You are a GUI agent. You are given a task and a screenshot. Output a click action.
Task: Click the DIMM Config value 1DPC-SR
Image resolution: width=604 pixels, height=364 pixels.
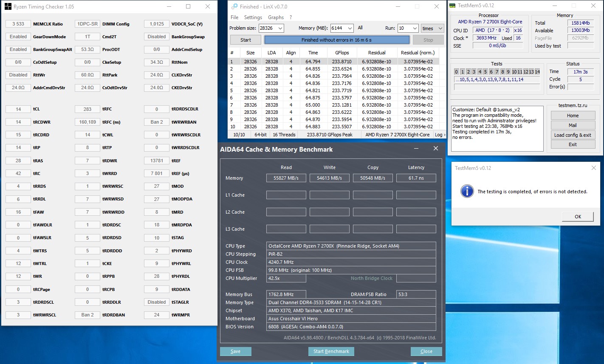tap(87, 24)
